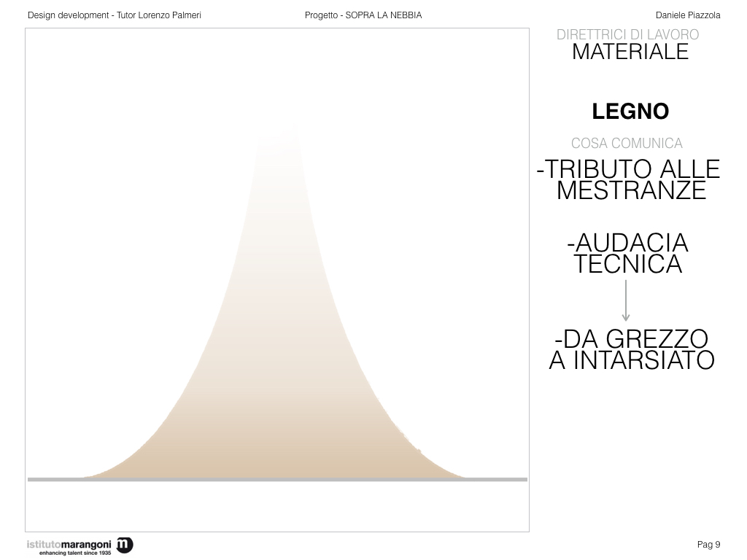Select the LEGNO bold heading
This screenshot has width=747, height=560.
coord(630,112)
